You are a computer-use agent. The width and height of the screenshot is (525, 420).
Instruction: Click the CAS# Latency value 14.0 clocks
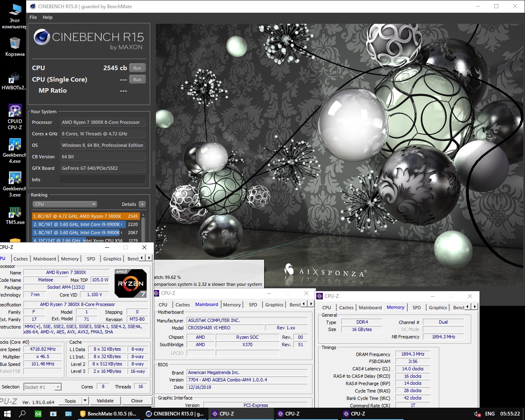point(413,369)
